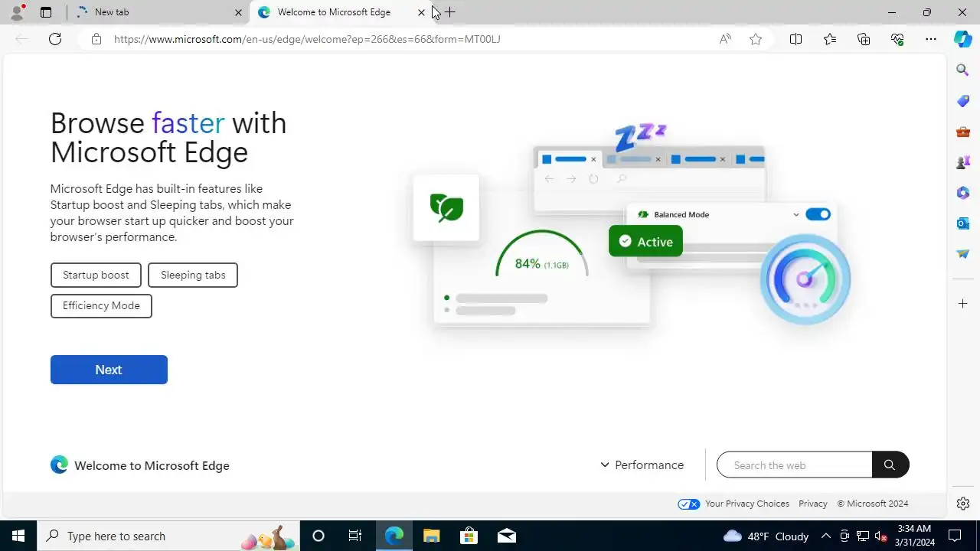Click Welcome to Microsoft Edge footer logo
980x551 pixels.
pyautogui.click(x=140, y=465)
